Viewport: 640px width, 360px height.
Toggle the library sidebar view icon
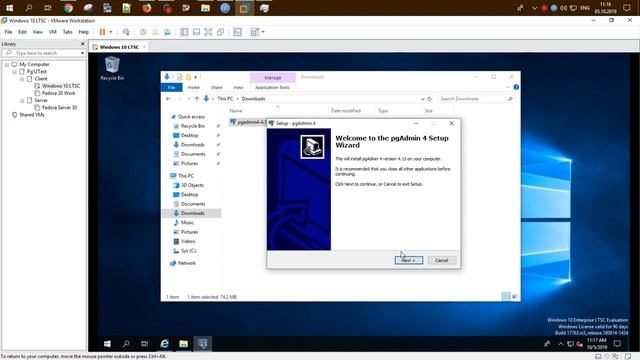[x=184, y=32]
